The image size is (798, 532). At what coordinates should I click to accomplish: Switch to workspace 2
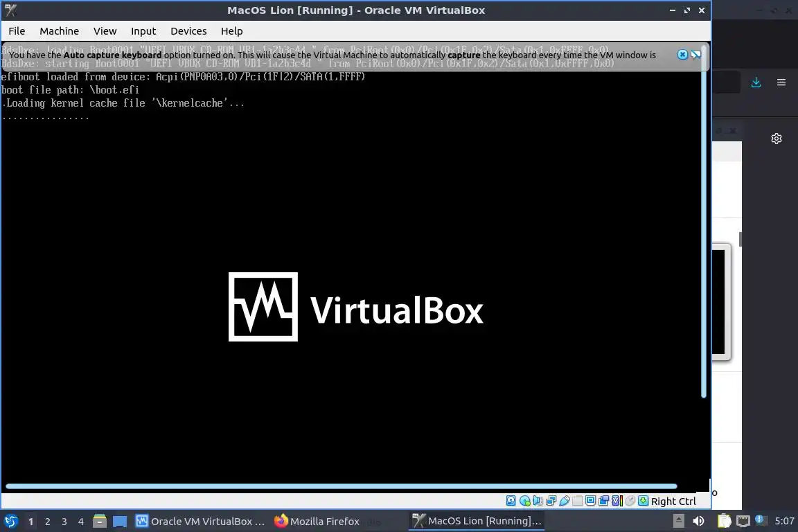[47, 522]
